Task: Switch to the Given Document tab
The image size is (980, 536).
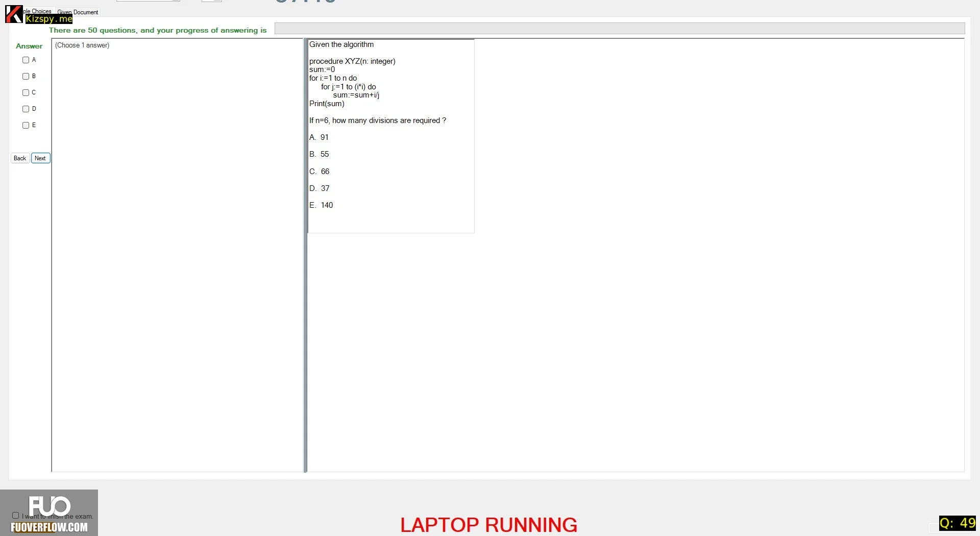Action: 78,12
